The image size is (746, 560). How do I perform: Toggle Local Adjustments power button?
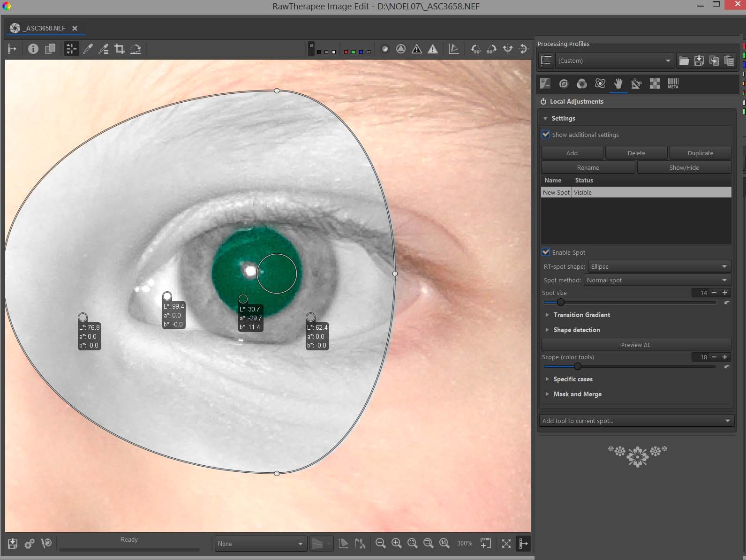pos(543,101)
